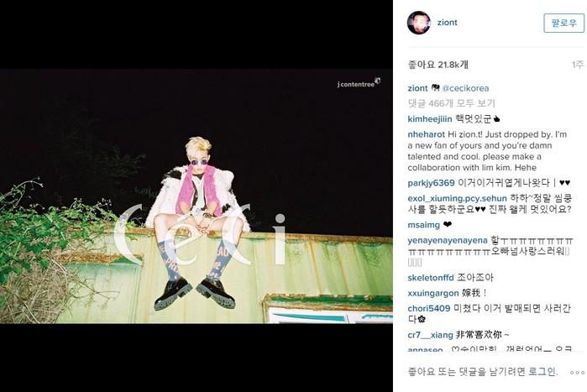Open ziont profile avatar picture
Screen dimensions: 587x392
pyautogui.click(x=418, y=23)
